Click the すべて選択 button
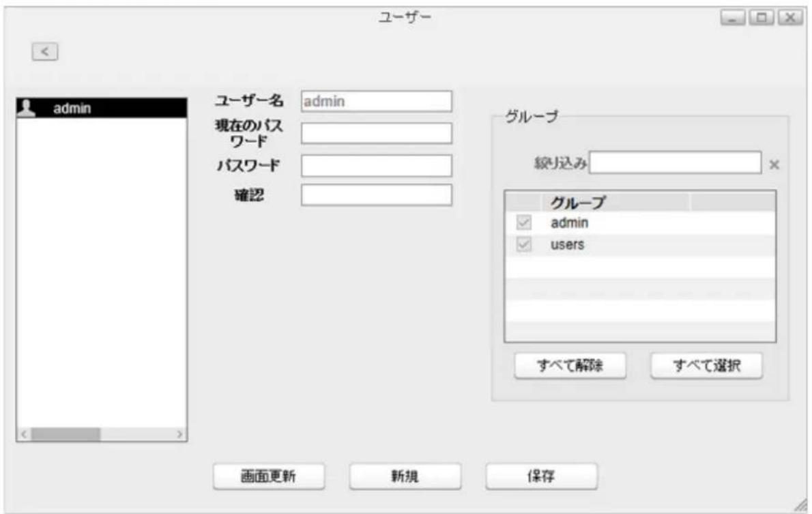Viewport: 812px width, 514px height. coord(706,366)
